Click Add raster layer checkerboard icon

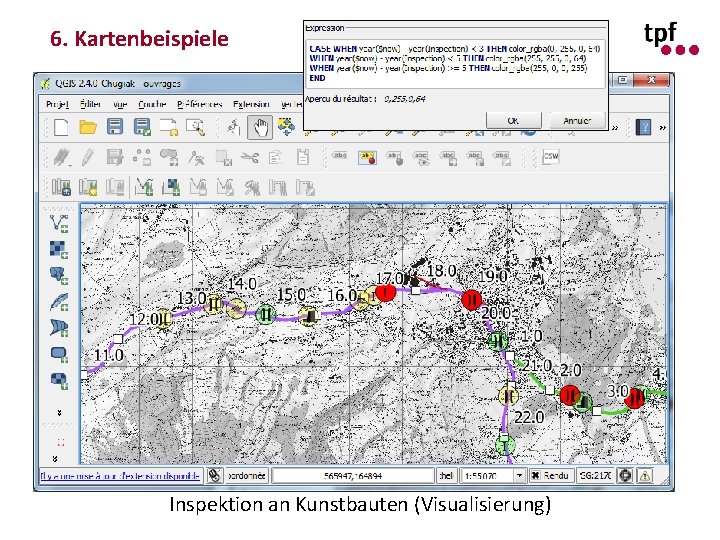58,249
